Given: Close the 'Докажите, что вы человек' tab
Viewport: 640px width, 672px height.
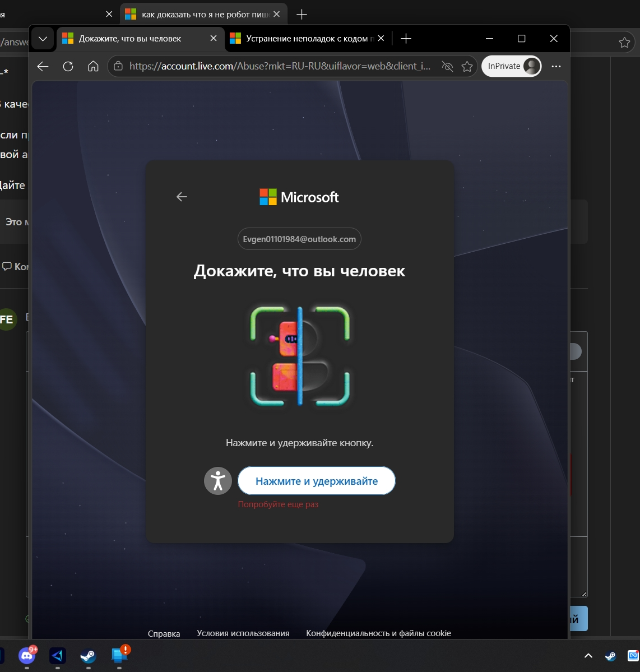Looking at the screenshot, I should tap(214, 39).
